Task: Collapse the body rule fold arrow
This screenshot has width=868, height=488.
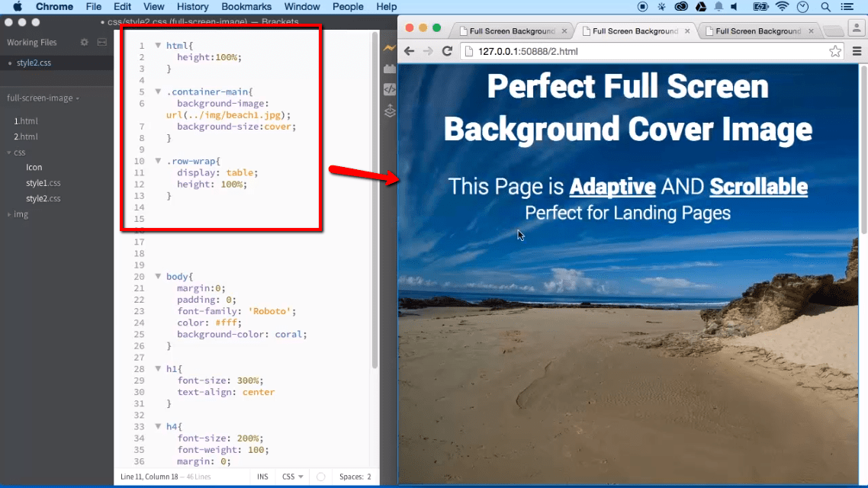Action: [158, 276]
